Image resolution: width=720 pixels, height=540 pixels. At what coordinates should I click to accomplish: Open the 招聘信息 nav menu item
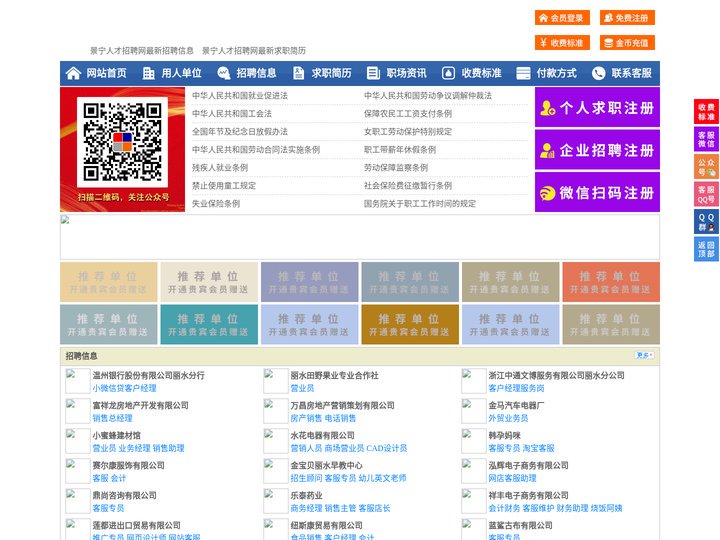tap(256, 73)
